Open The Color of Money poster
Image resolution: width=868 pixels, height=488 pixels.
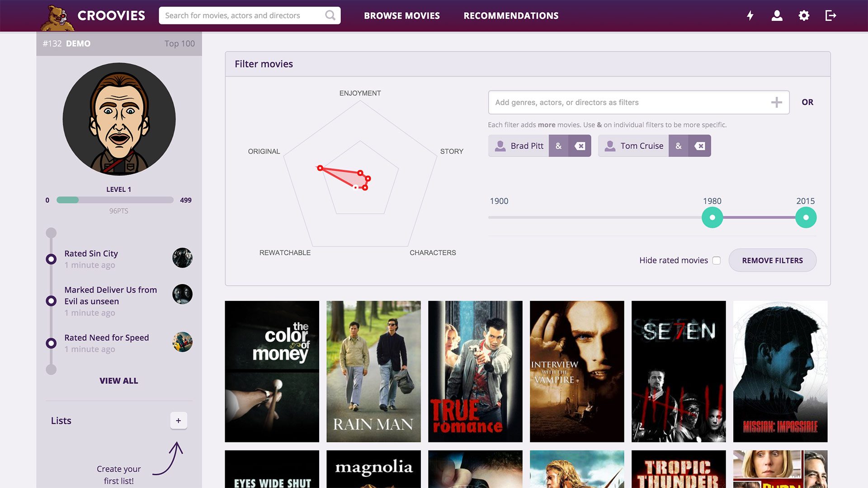click(272, 371)
